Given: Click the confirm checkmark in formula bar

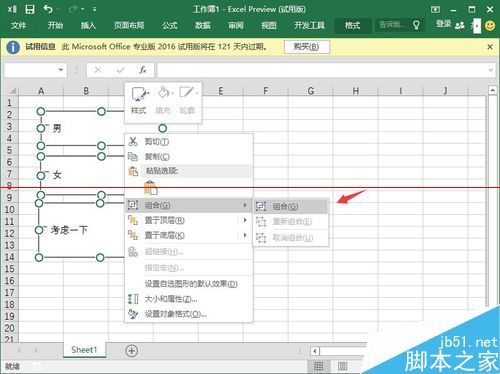Looking at the screenshot, I should coord(120,70).
